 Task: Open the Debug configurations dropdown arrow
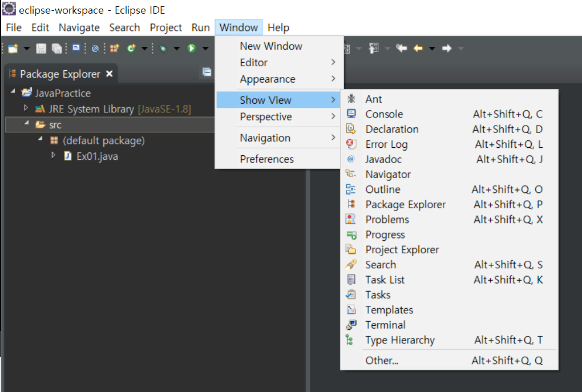click(x=177, y=49)
